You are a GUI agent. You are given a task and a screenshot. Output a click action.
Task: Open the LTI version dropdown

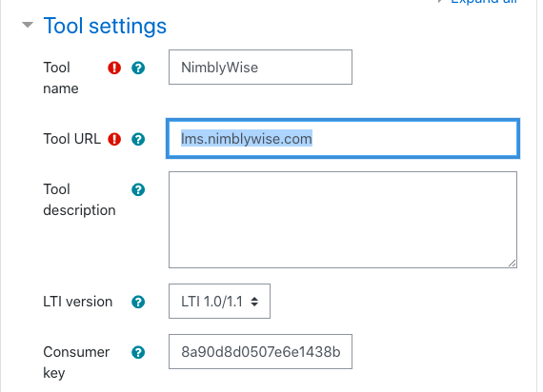pos(219,301)
